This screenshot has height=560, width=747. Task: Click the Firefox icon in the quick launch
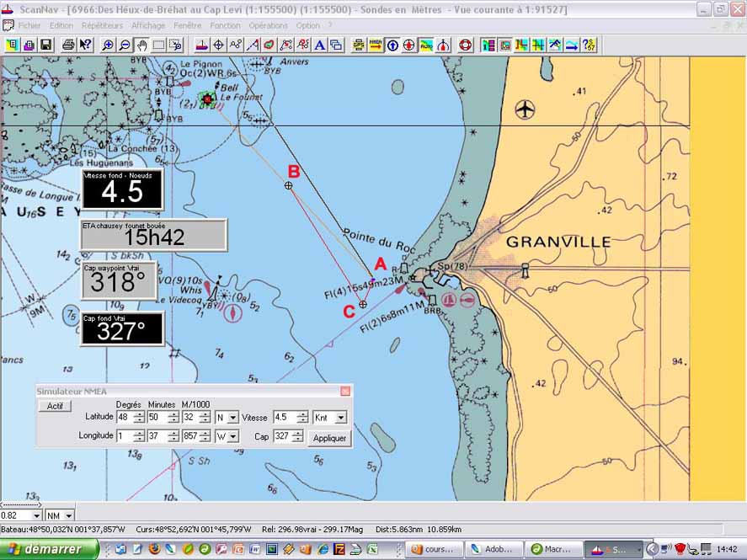(x=154, y=549)
